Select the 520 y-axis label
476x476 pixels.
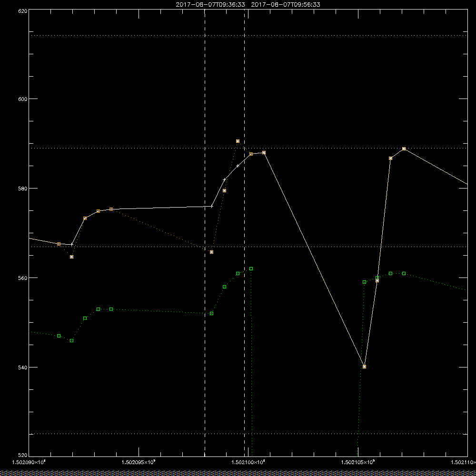[x=23, y=456]
